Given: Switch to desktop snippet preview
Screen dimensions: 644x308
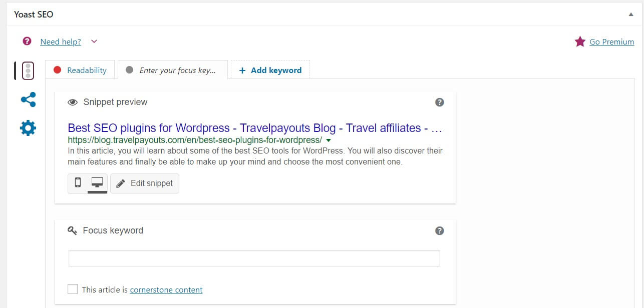Looking at the screenshot, I should [x=97, y=183].
